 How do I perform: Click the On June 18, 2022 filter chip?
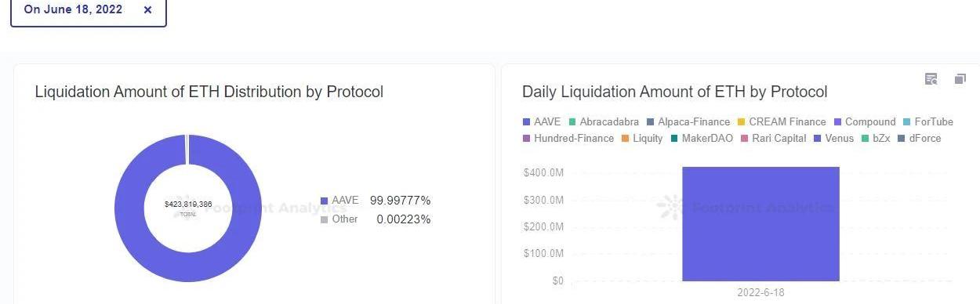[89, 10]
